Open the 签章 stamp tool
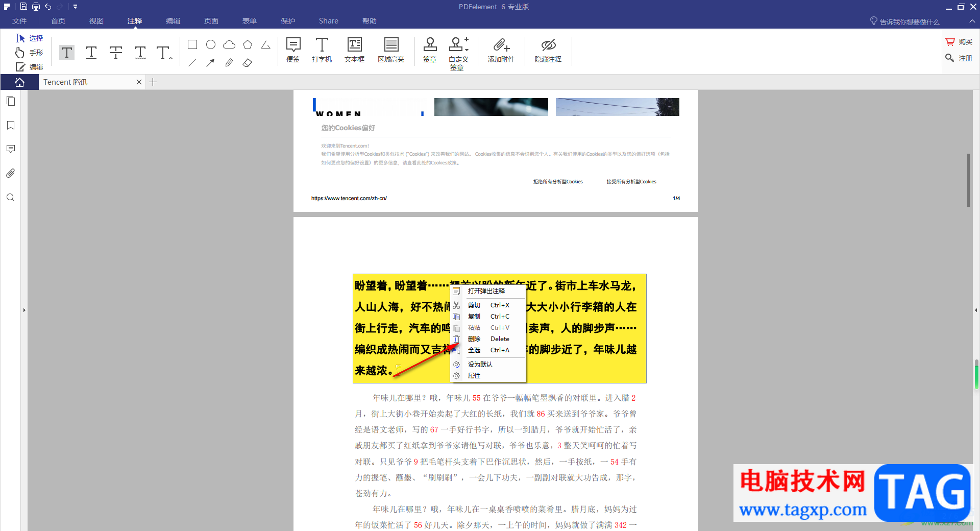 pos(430,50)
